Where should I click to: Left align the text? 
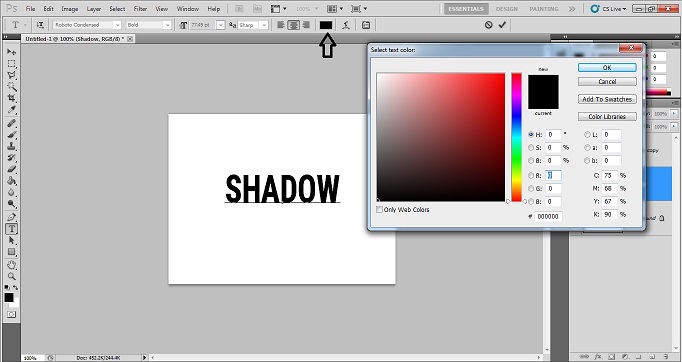pos(281,25)
